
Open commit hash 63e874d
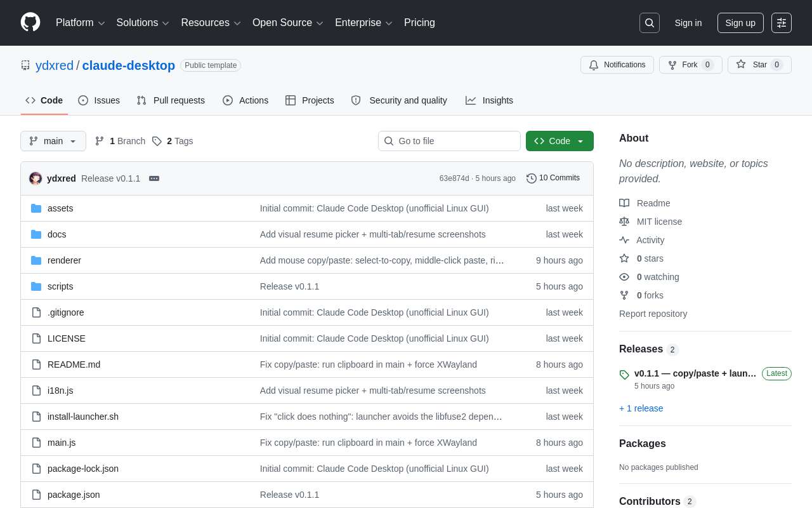(x=454, y=178)
